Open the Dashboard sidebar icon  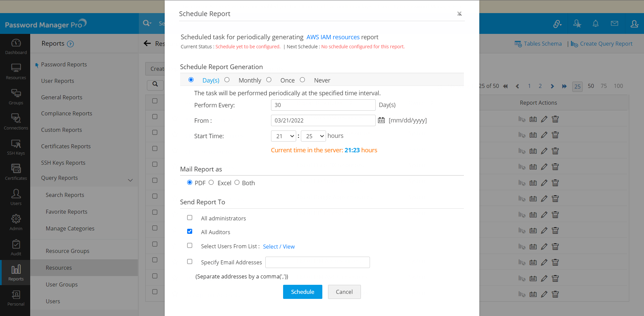click(x=16, y=46)
